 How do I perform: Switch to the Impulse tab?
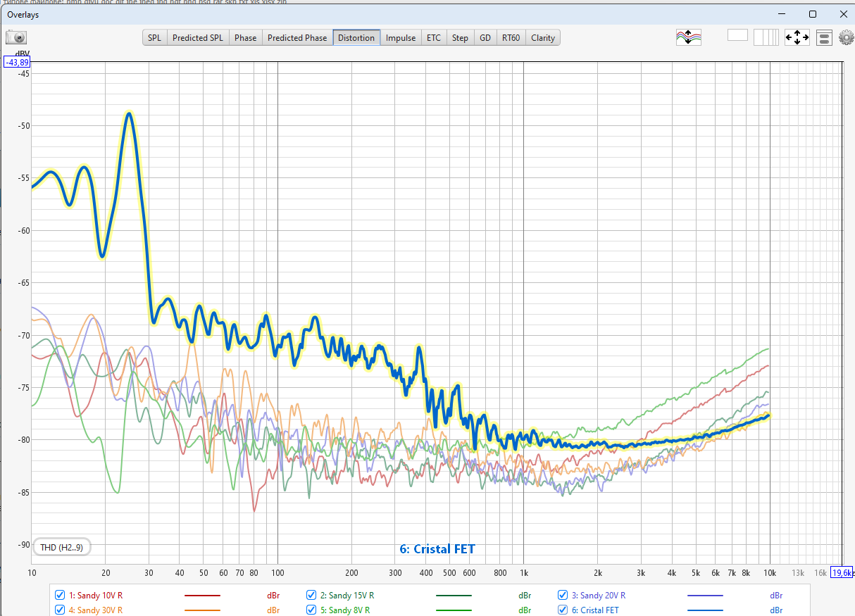(x=401, y=38)
